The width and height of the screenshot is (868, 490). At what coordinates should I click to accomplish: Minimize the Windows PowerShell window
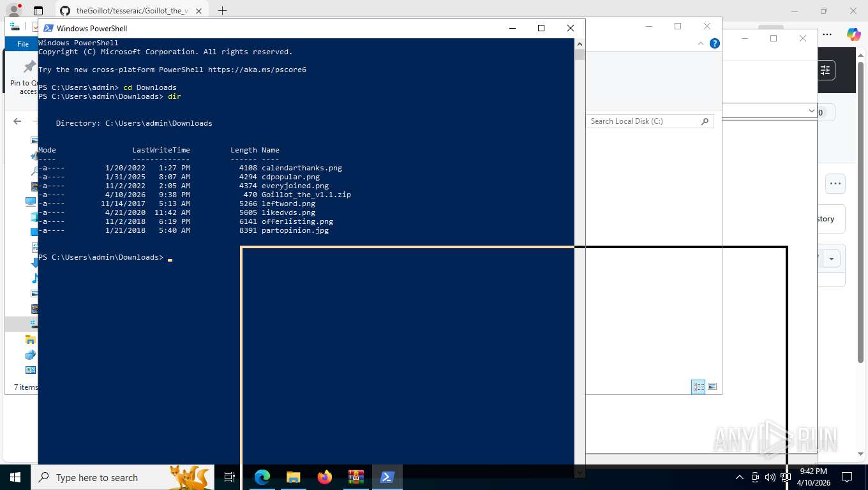pyautogui.click(x=512, y=28)
